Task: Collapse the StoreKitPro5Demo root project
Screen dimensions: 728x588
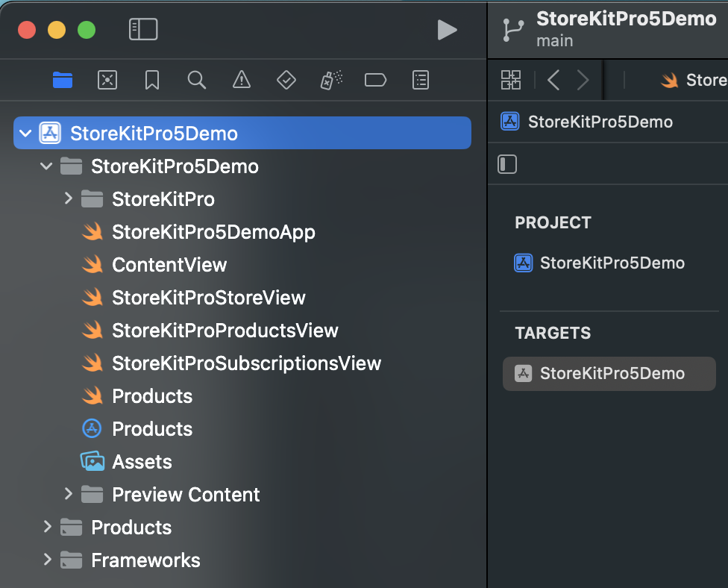Action: coord(26,134)
